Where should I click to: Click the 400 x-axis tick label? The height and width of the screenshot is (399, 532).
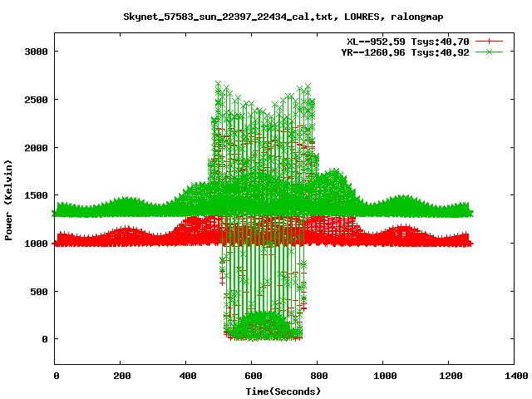click(x=188, y=376)
